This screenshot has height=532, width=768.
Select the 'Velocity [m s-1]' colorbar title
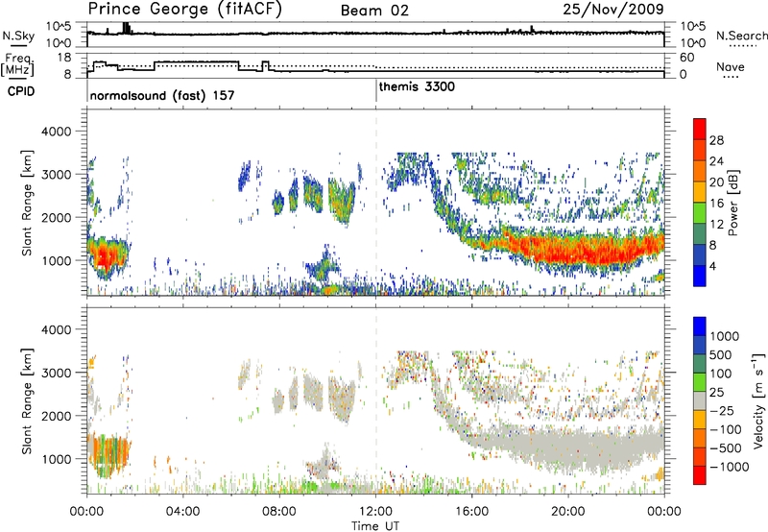pyautogui.click(x=758, y=400)
